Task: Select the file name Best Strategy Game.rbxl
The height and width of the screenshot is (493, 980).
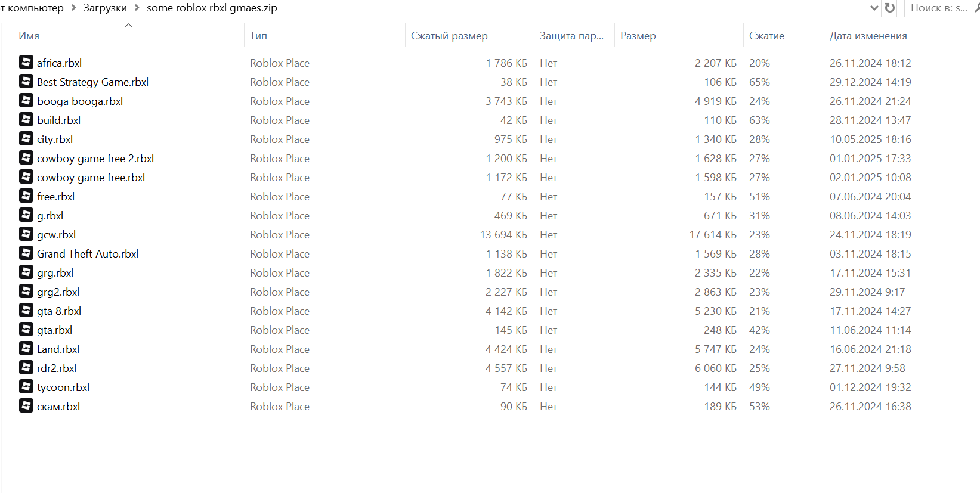Action: tap(92, 82)
